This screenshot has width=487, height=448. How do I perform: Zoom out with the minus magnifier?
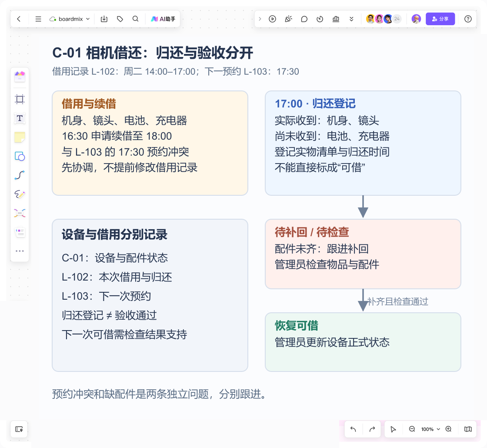(x=412, y=429)
